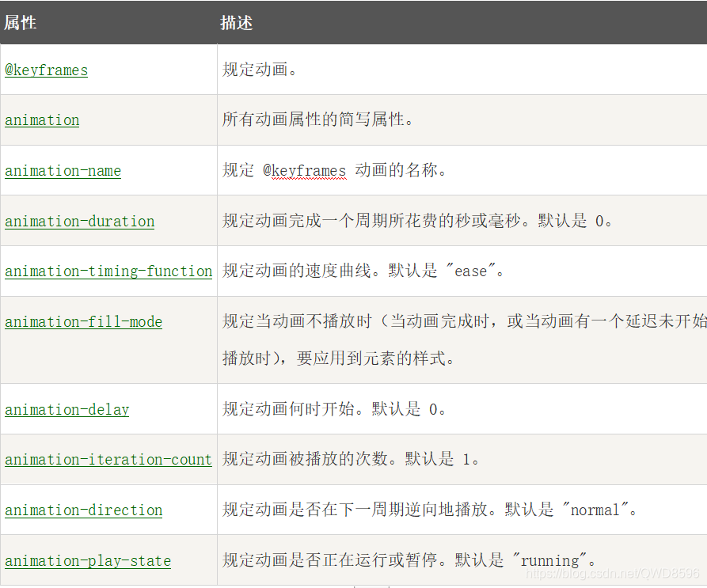
Task: Click the line 要应用到元素的样式。
Action: [x=375, y=358]
